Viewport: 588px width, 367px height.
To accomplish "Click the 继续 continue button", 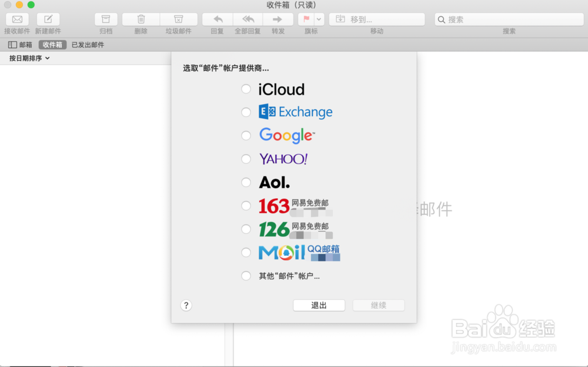I will pyautogui.click(x=378, y=305).
